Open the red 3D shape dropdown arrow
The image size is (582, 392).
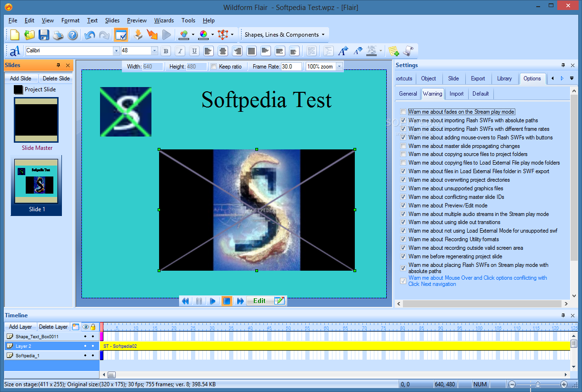coord(232,35)
